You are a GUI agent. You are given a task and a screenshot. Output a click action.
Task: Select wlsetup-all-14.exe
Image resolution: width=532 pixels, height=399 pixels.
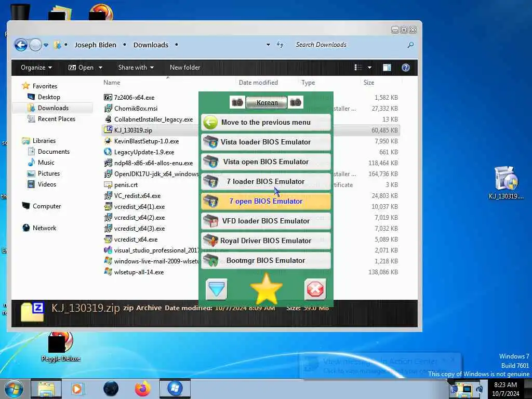pyautogui.click(x=139, y=272)
